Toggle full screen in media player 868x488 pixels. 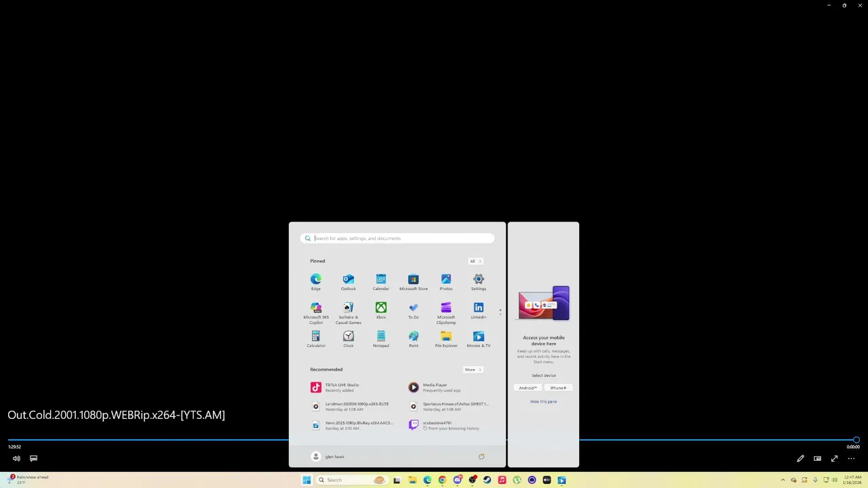(x=834, y=459)
